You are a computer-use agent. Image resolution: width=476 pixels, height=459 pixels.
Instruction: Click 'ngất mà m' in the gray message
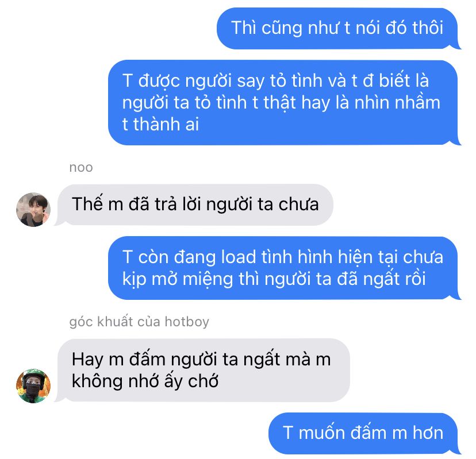tap(287, 360)
